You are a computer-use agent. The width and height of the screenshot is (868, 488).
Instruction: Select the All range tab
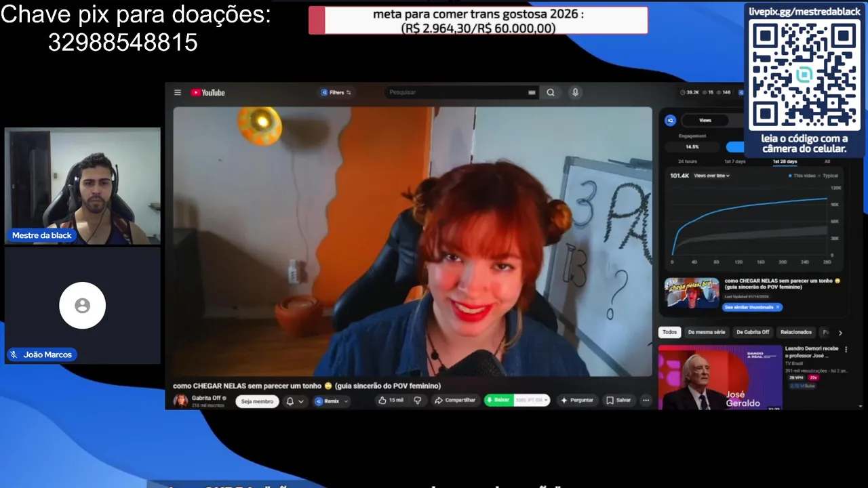(827, 161)
